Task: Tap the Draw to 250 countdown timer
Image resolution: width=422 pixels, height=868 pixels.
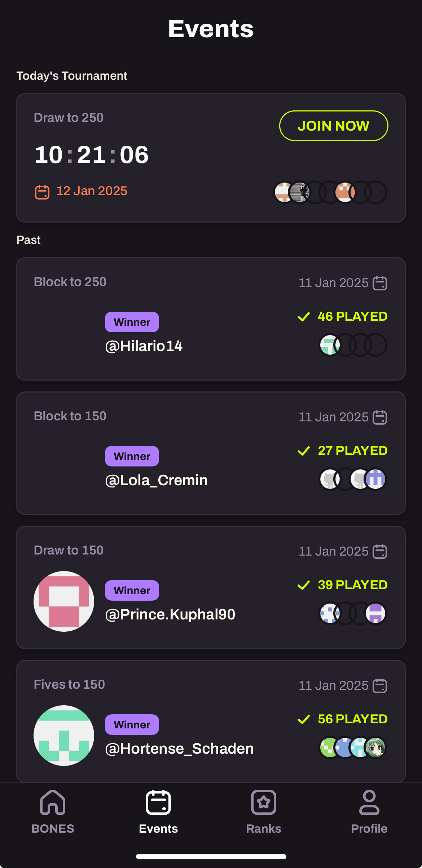Action: [x=92, y=155]
